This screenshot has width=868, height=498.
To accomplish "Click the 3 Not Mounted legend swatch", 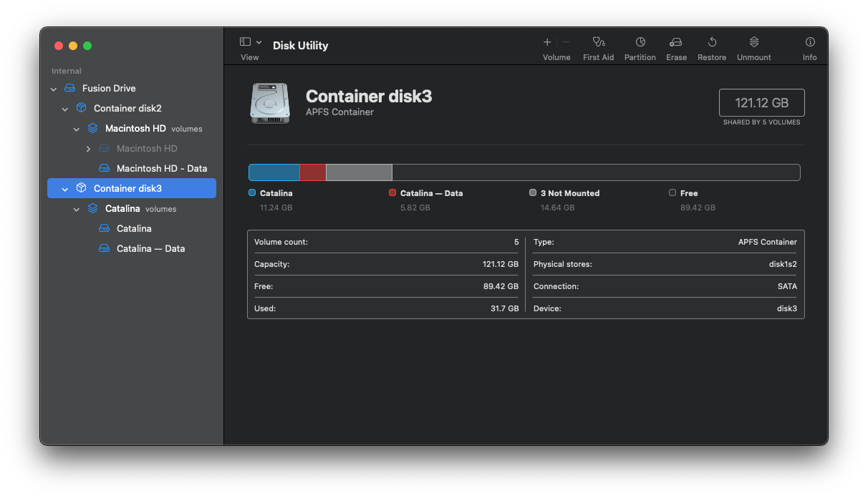I will coord(533,192).
